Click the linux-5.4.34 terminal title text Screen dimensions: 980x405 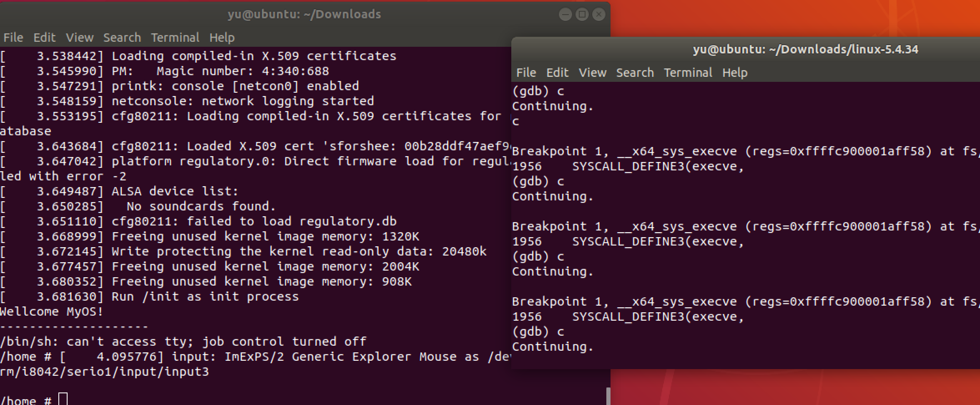click(x=806, y=49)
